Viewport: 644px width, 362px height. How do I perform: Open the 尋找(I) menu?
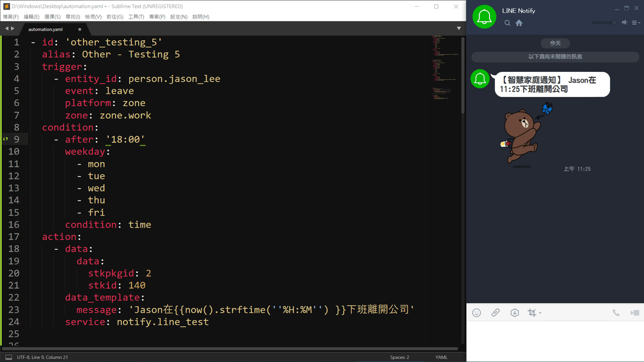[72, 17]
